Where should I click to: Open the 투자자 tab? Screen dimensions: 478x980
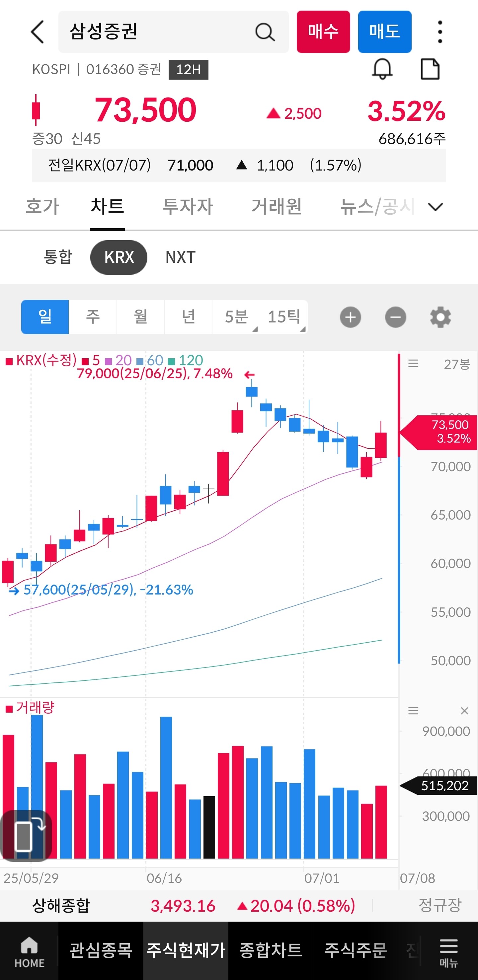[x=188, y=206]
